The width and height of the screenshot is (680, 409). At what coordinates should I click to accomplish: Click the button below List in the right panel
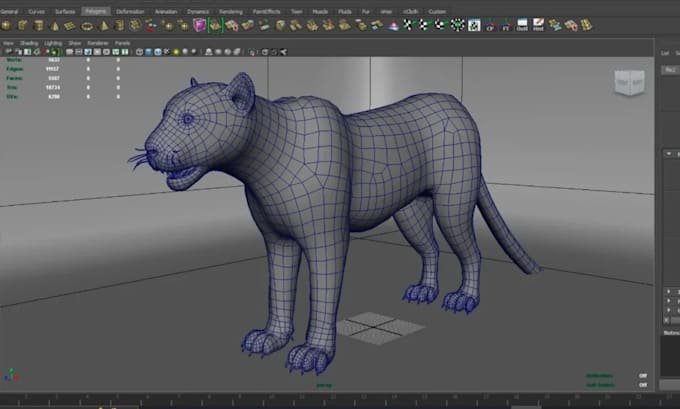coord(670,70)
